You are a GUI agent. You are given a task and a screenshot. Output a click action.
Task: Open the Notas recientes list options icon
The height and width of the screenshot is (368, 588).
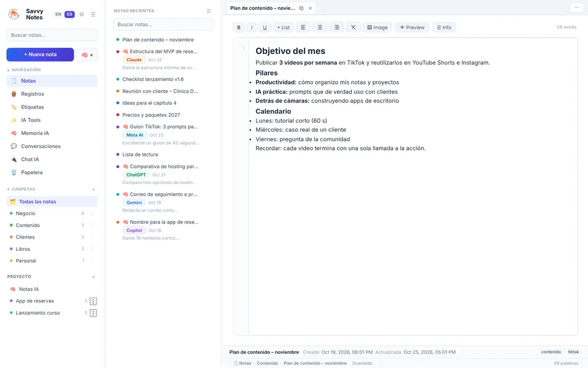point(208,11)
